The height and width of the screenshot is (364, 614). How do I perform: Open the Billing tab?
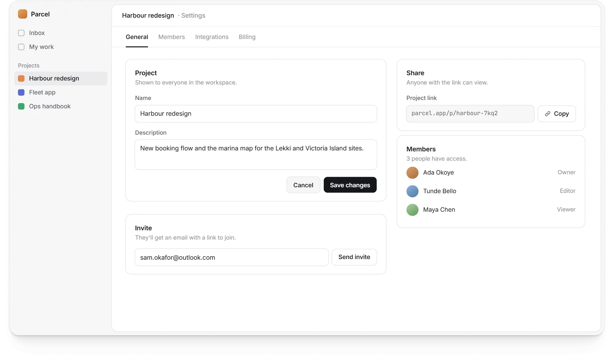click(x=247, y=37)
